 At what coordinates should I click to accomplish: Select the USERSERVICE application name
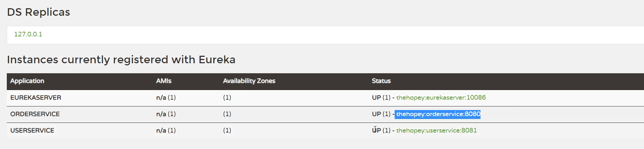(32, 130)
